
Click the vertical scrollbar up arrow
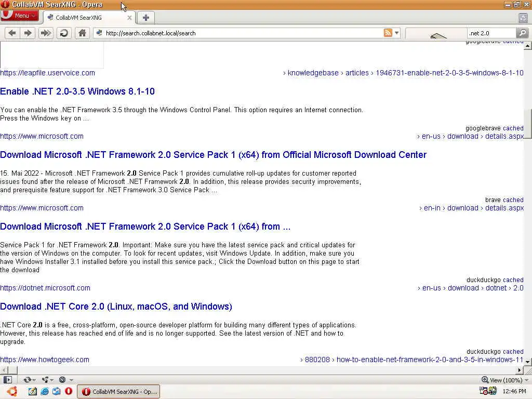528,45
